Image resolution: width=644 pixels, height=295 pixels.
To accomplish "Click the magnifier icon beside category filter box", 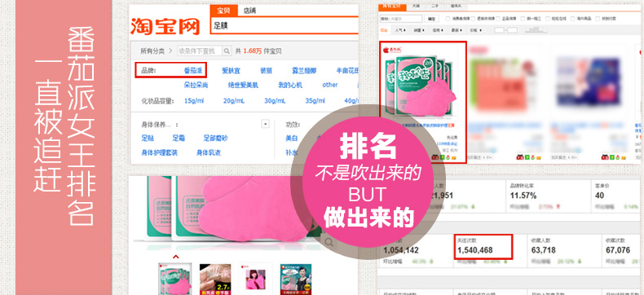I will tap(227, 51).
